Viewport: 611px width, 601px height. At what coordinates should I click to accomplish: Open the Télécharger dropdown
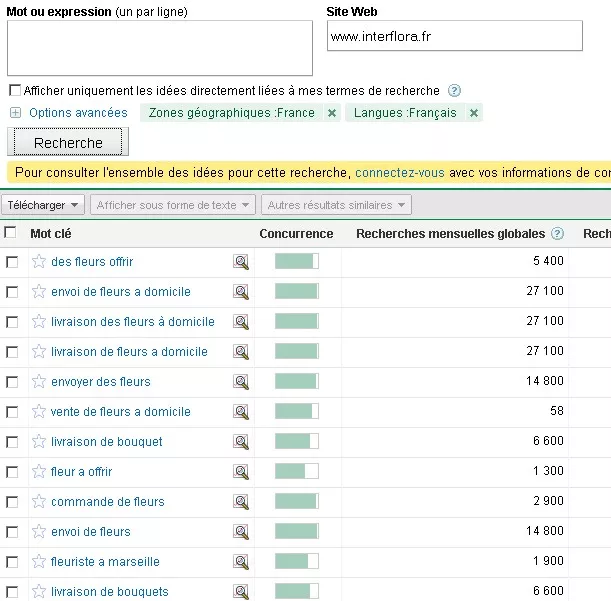(43, 205)
